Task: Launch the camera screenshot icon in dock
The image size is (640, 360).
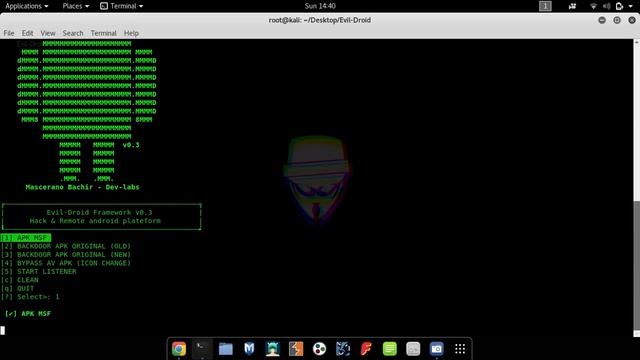Action: [436, 349]
